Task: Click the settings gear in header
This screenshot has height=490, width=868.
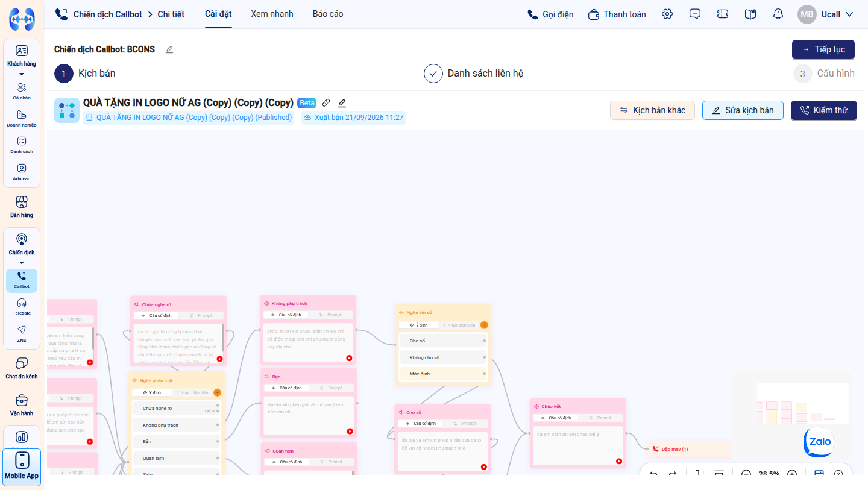Action: pos(667,14)
